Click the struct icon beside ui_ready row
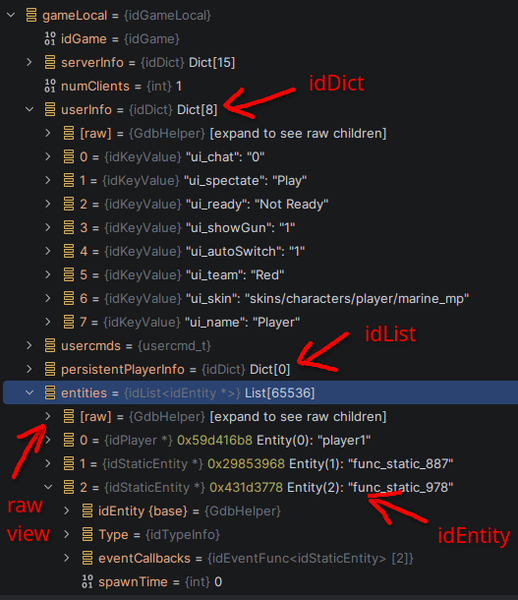518x600 pixels. point(68,204)
